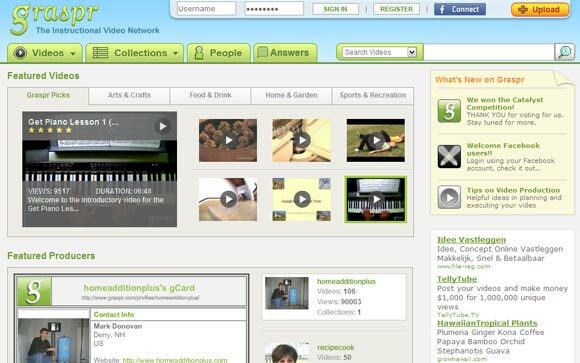
Task: Click the green Graspr news icon
Action: 449,111
